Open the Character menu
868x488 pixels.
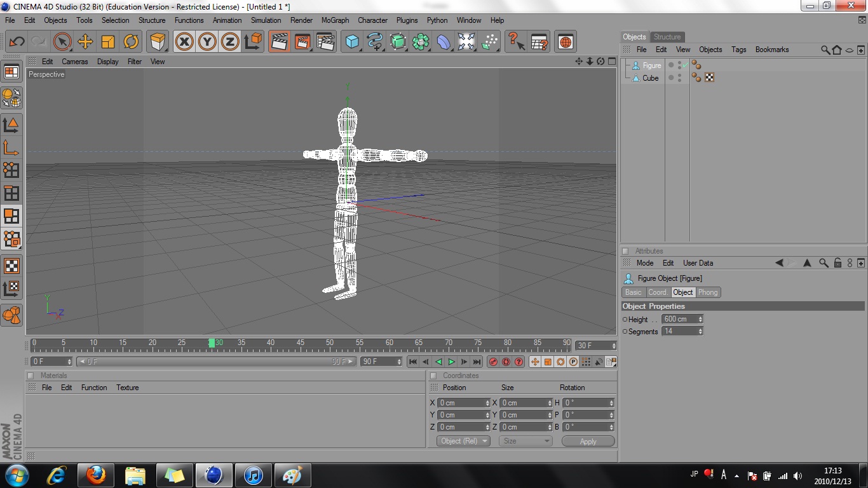pyautogui.click(x=372, y=20)
